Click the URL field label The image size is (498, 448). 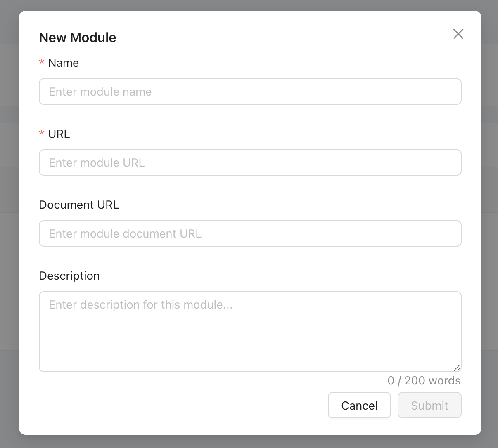[59, 134]
